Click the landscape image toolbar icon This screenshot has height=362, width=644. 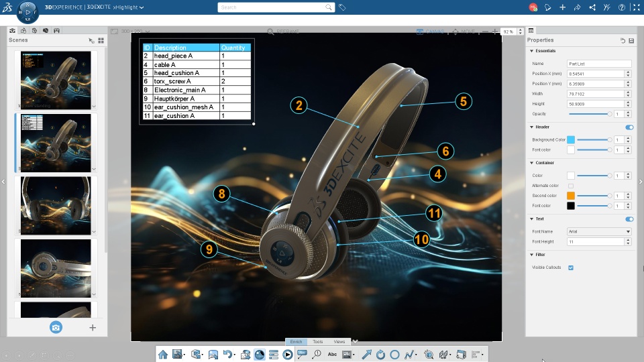213,355
